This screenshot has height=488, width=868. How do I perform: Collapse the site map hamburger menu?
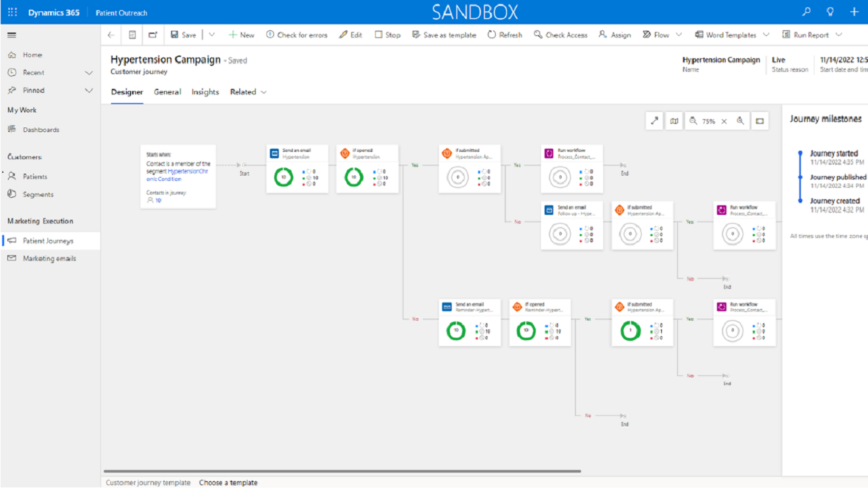(12, 35)
